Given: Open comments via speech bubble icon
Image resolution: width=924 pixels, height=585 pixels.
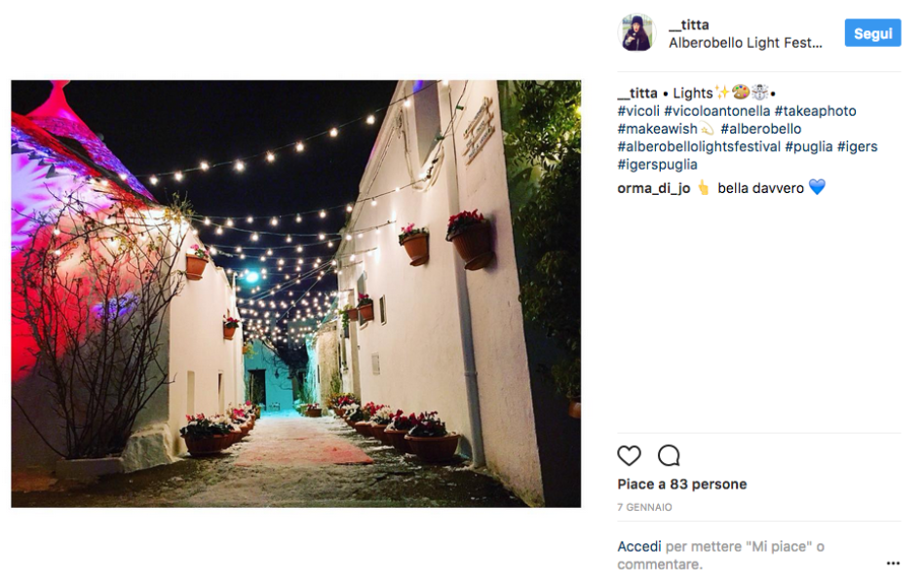Looking at the screenshot, I should [669, 455].
